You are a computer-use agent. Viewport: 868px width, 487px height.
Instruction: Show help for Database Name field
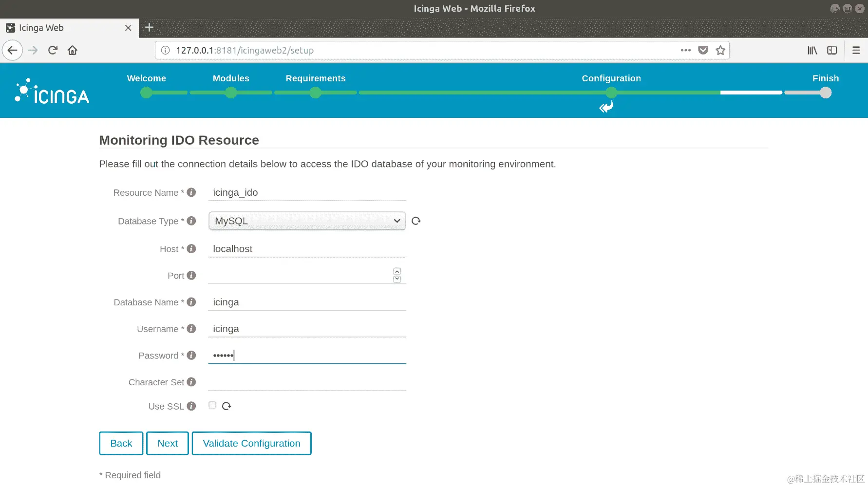pos(191,302)
